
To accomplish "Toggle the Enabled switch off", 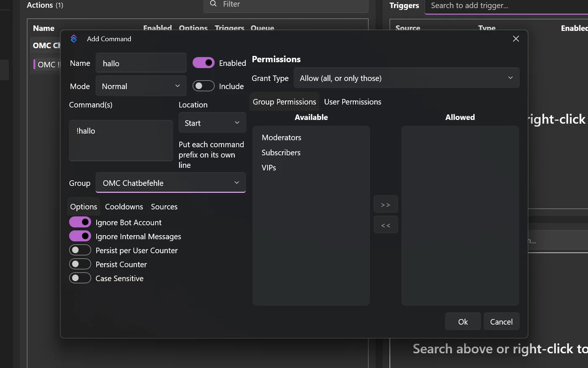I will point(204,63).
